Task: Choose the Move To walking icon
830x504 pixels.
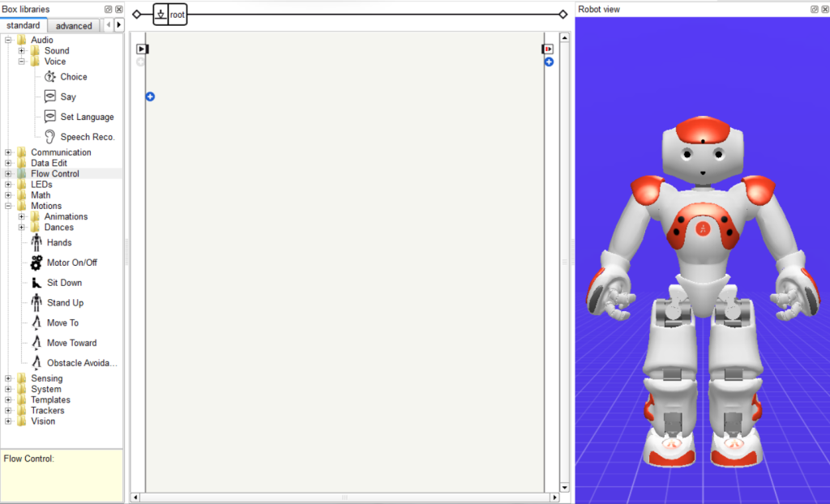Action: [36, 323]
